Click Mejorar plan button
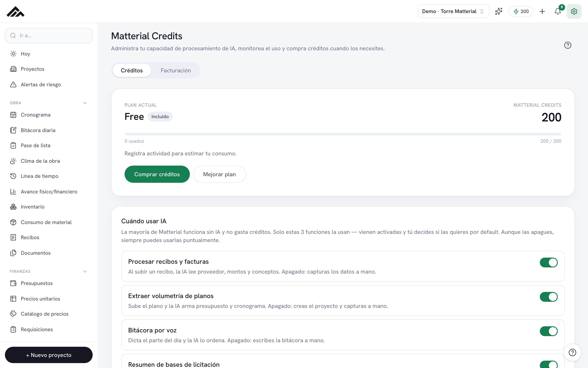The height and width of the screenshot is (368, 588). click(219, 174)
